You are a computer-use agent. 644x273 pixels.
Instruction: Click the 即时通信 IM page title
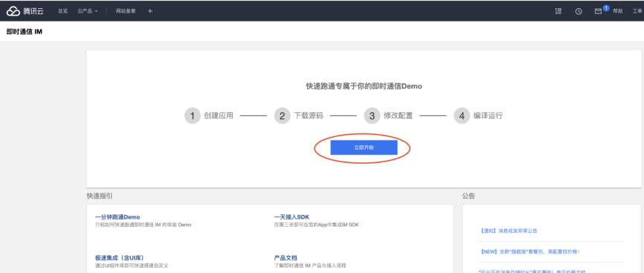click(x=25, y=32)
